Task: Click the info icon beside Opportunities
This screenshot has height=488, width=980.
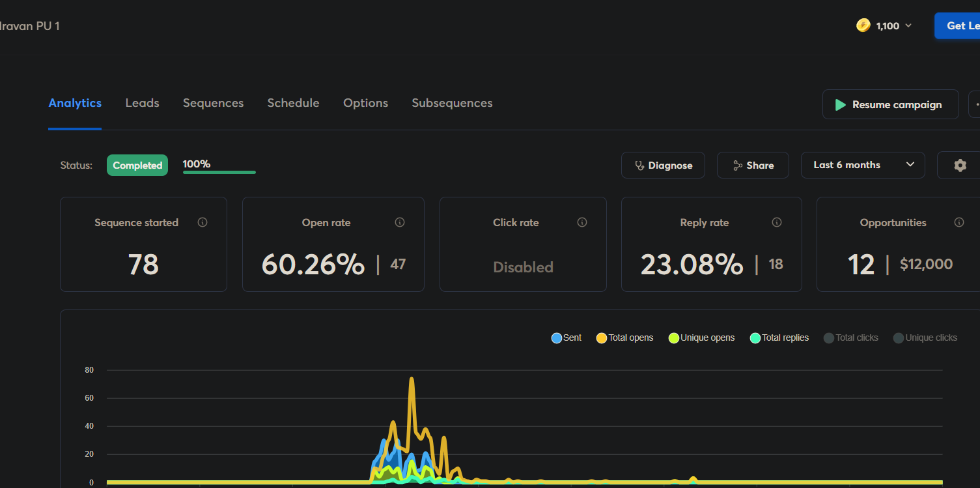Action: click(x=959, y=222)
